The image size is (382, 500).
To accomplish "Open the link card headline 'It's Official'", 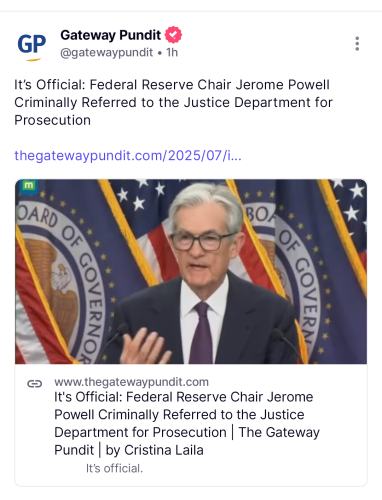I will 187,423.
